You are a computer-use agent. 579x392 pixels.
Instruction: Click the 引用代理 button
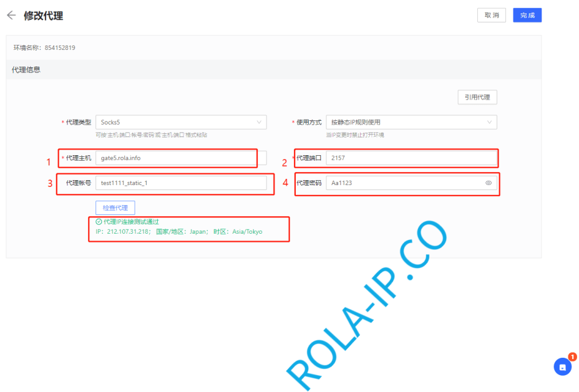(x=477, y=97)
